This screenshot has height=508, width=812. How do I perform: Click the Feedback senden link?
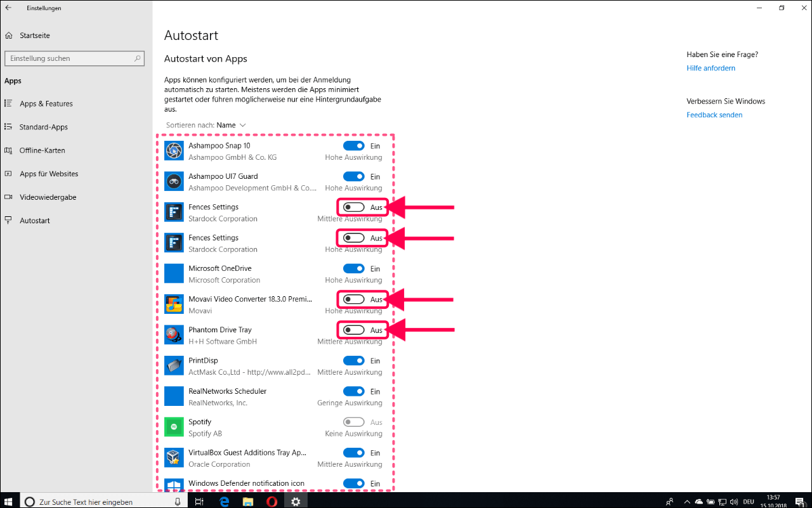[714, 115]
